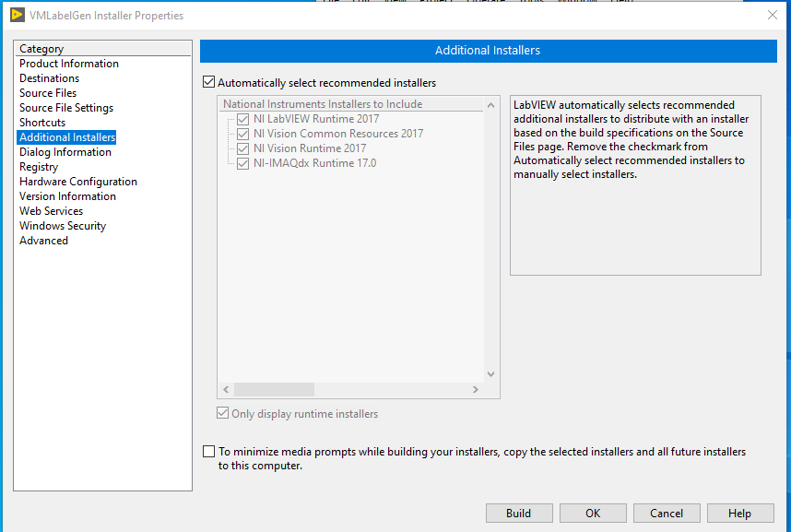This screenshot has height=532, width=791.
Task: Click installer list scroll left arrow
Action: click(226, 389)
